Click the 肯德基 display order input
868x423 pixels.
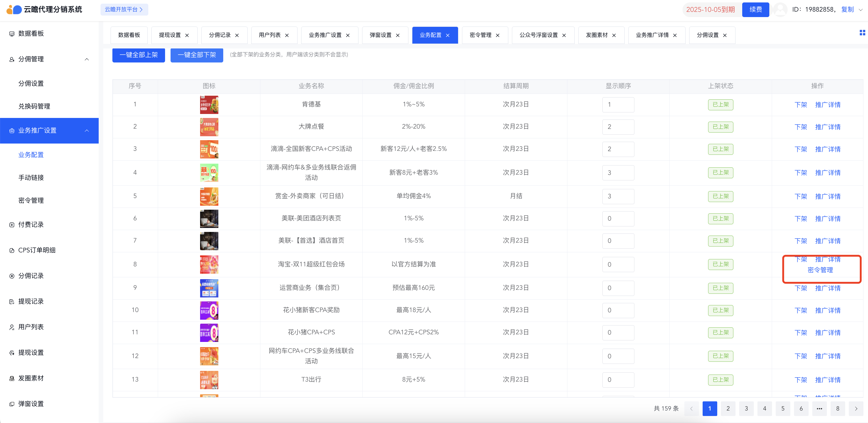tap(618, 105)
